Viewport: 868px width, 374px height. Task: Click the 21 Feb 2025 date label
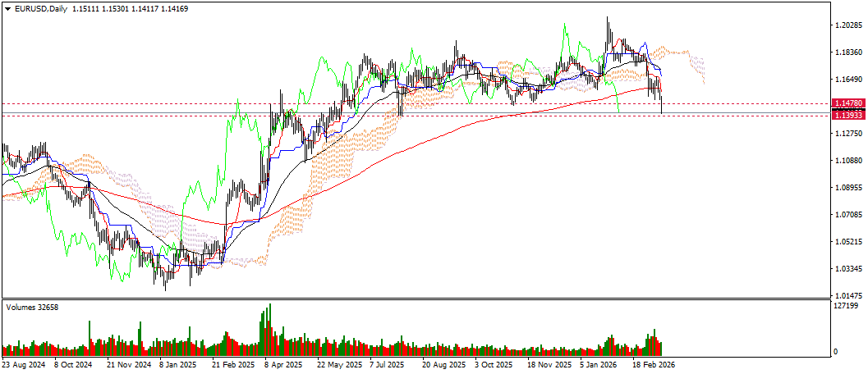[x=233, y=366]
